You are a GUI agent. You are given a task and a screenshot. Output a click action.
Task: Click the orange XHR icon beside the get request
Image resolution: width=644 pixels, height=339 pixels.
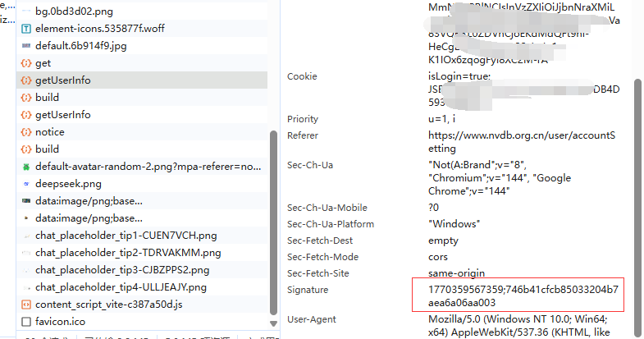(26, 63)
